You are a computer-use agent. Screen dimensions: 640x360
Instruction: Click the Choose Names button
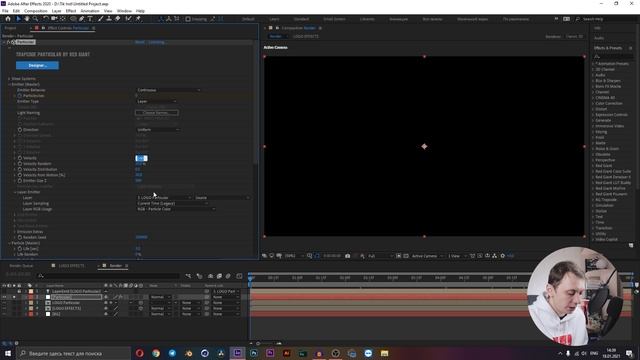(x=157, y=113)
